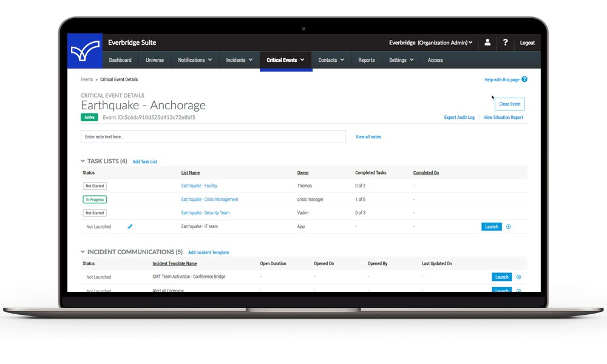This screenshot has width=607, height=364.
Task: Sort the table by List Name header
Action: [190, 173]
